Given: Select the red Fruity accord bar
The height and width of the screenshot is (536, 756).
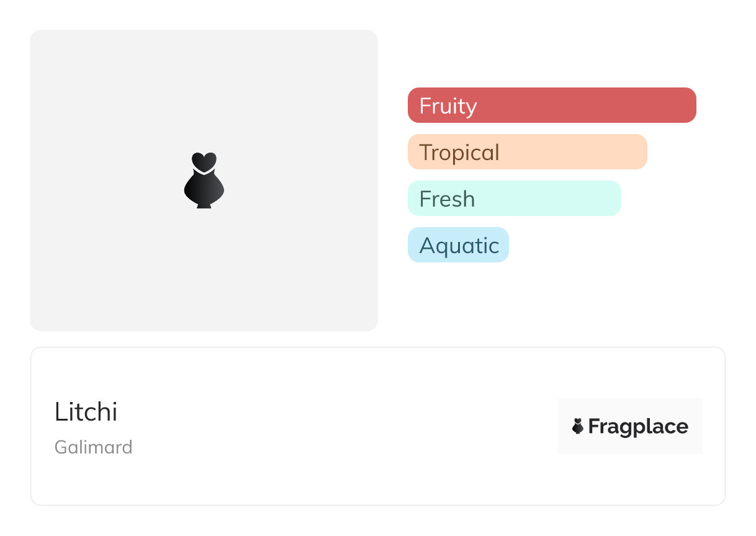Looking at the screenshot, I should [551, 105].
